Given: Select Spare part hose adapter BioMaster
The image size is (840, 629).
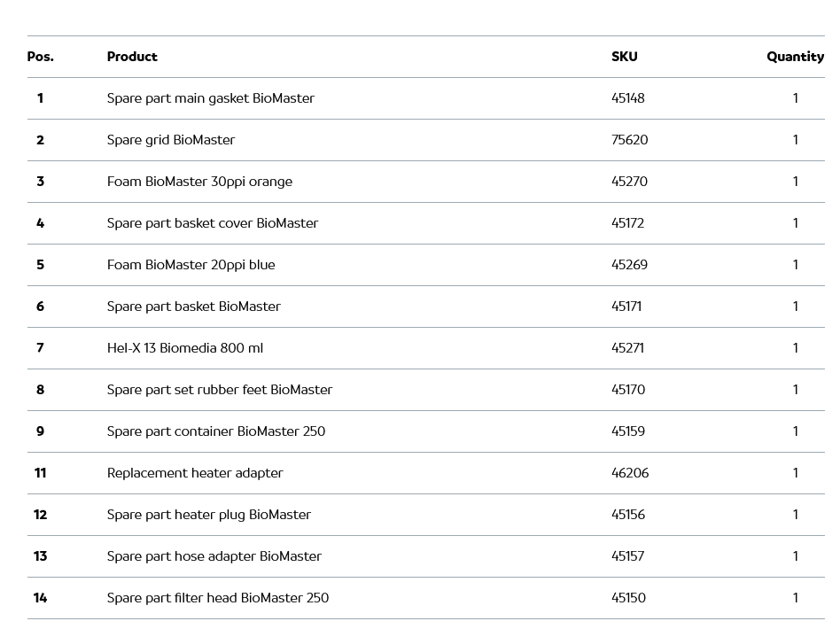Looking at the screenshot, I should [214, 556].
